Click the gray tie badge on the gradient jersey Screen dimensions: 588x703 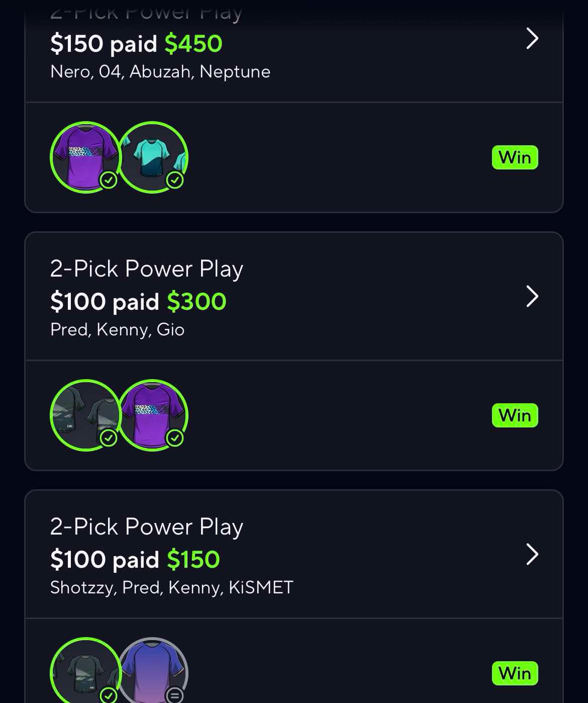click(174, 695)
